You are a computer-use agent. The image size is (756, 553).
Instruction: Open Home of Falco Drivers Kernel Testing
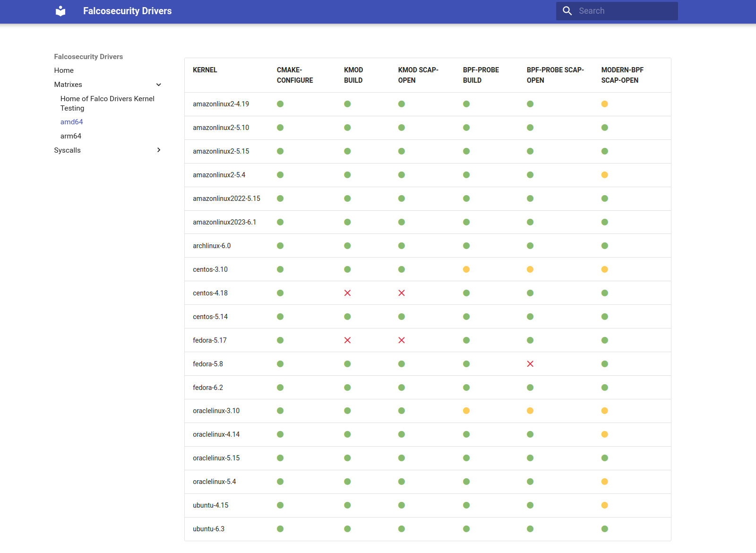(x=107, y=104)
